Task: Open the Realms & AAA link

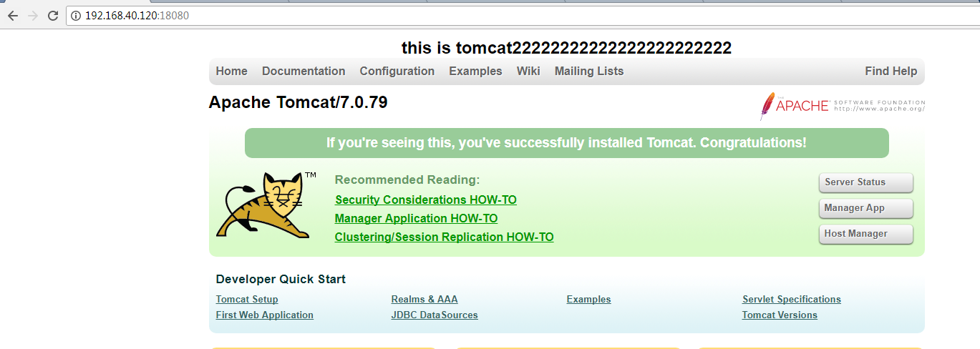Action: [x=424, y=299]
